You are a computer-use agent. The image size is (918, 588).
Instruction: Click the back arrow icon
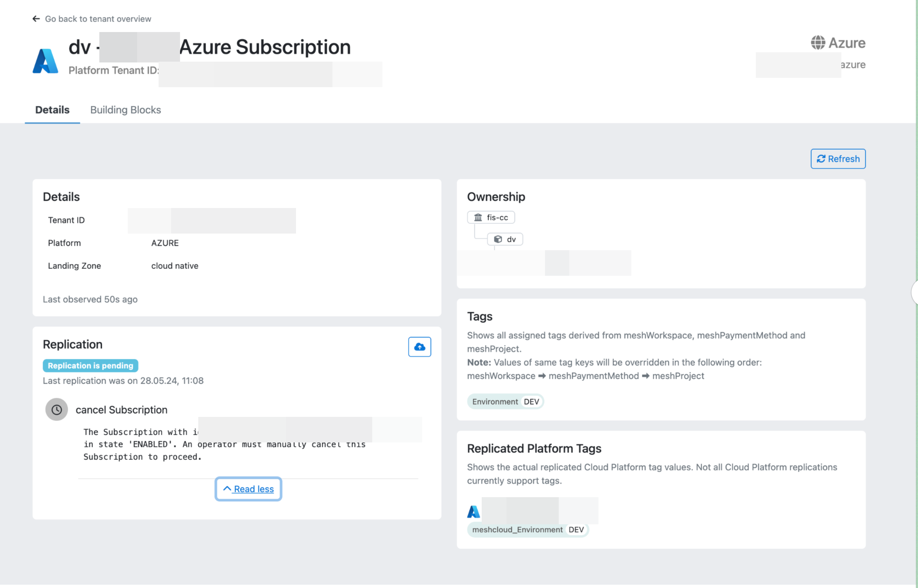[x=36, y=19]
